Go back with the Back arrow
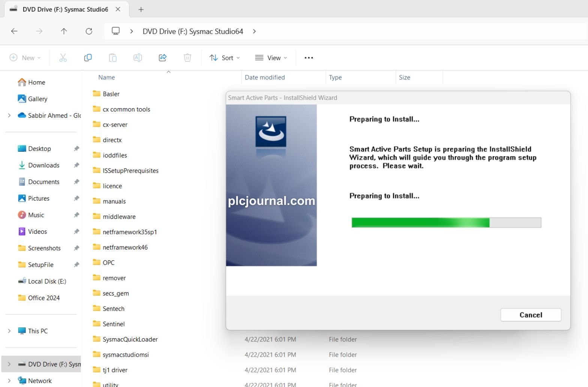Screen dimensions: 588x387 [14, 31]
